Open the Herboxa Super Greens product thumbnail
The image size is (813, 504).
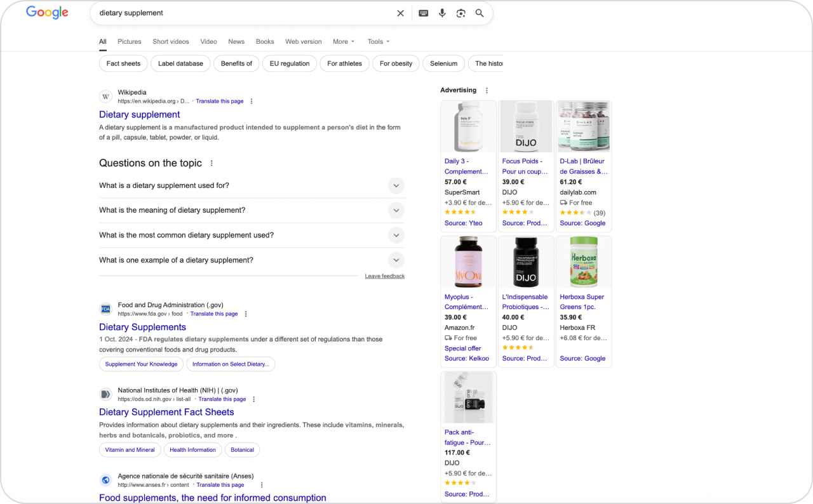583,262
